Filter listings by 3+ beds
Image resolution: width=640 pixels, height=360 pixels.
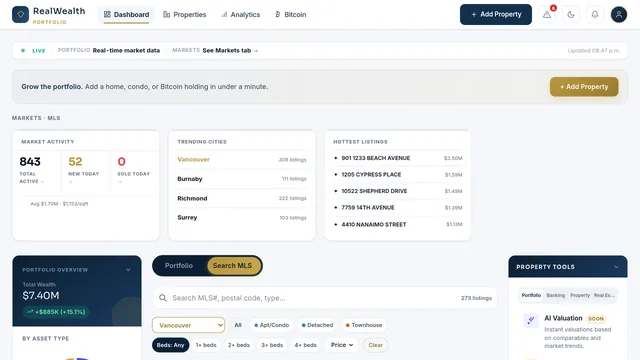click(x=272, y=345)
